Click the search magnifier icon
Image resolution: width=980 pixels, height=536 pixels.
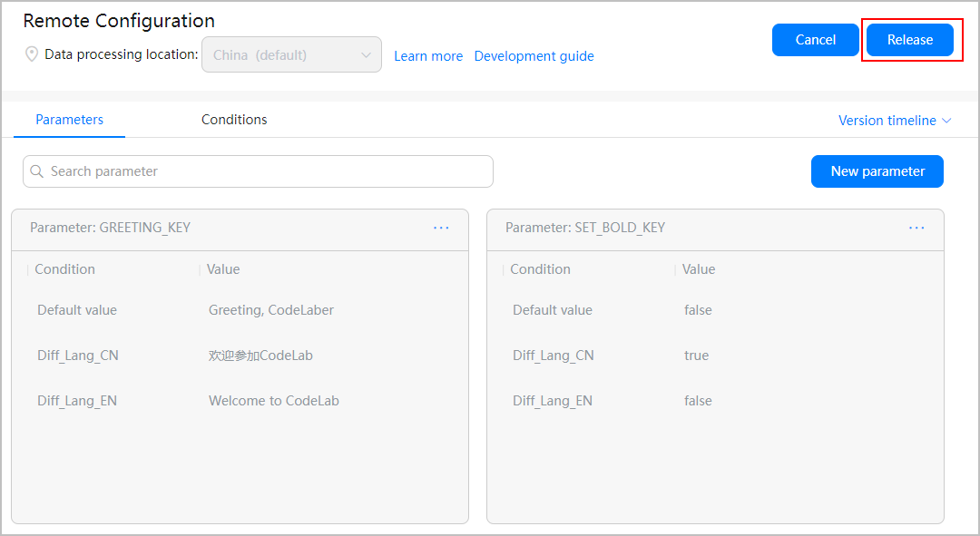click(x=37, y=171)
